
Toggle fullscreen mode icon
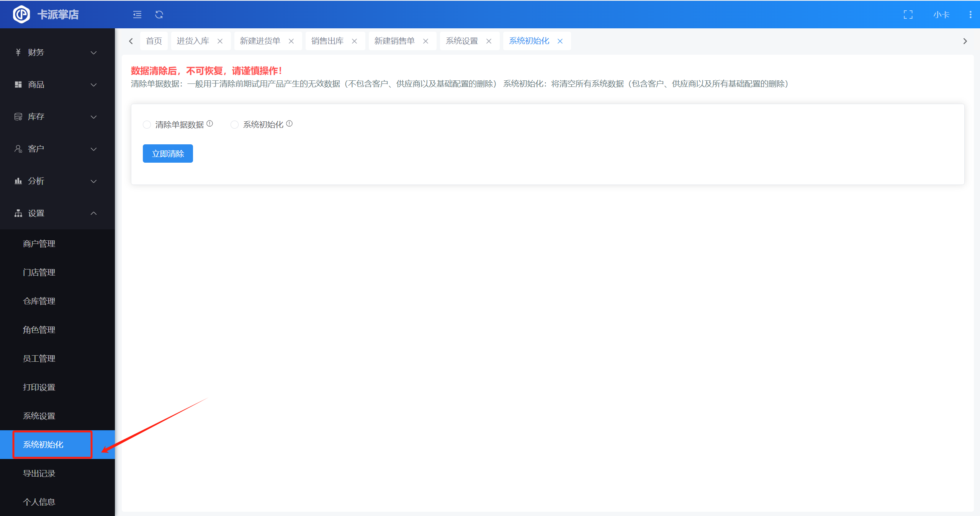908,15
